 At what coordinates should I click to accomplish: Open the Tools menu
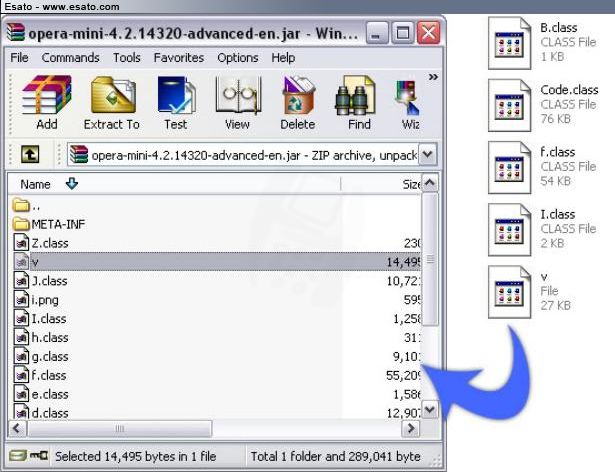tap(127, 58)
